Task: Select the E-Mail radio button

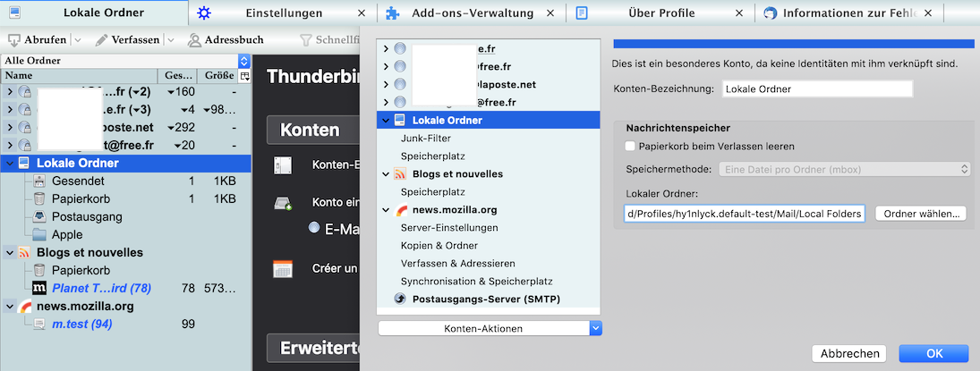Action: (x=313, y=227)
